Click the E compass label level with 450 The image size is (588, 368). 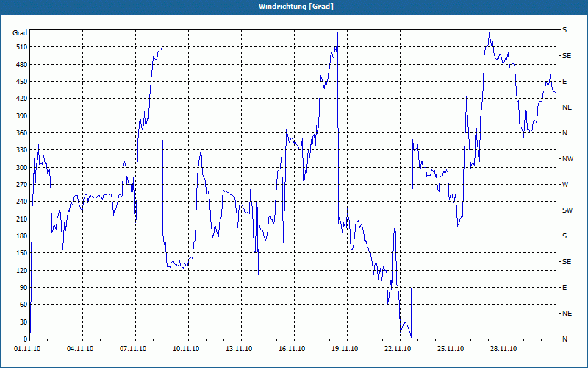tap(564, 82)
